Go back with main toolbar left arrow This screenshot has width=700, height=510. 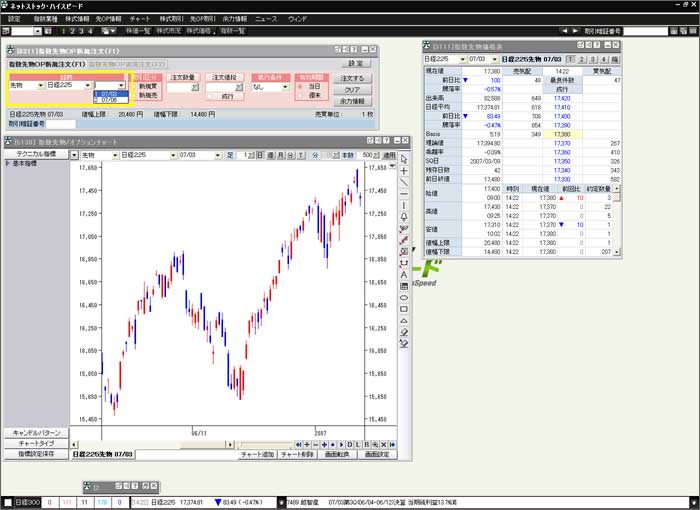(x=564, y=31)
